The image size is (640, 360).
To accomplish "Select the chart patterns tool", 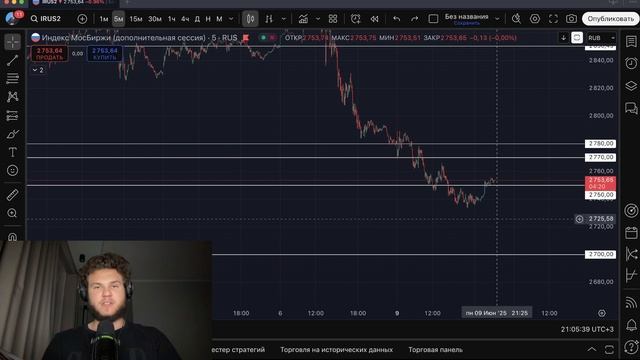I will 13,97.
